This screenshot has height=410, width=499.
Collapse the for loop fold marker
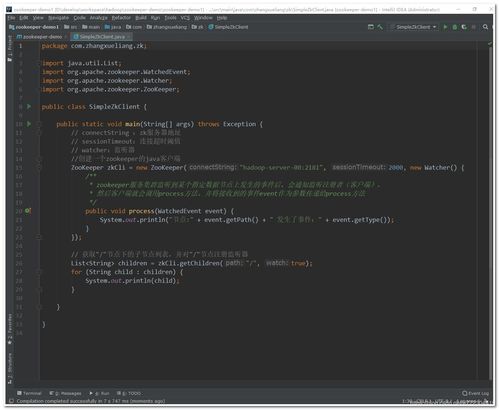(x=38, y=272)
